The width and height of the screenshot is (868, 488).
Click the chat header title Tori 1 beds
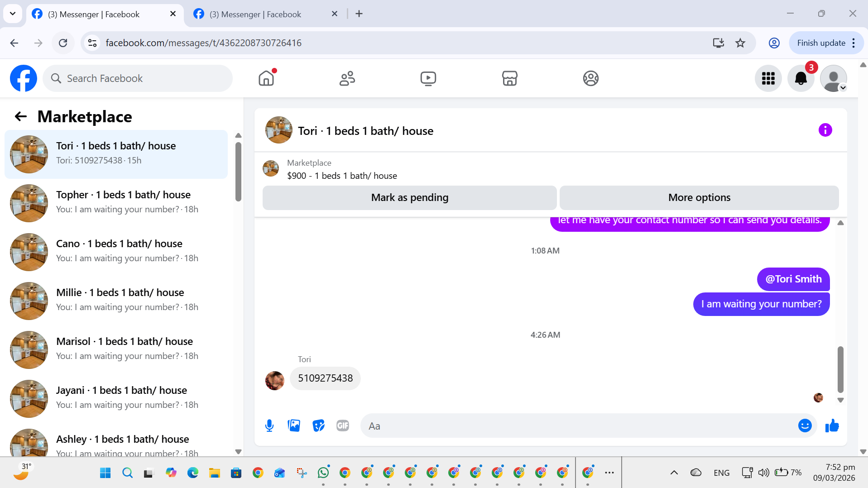365,131
